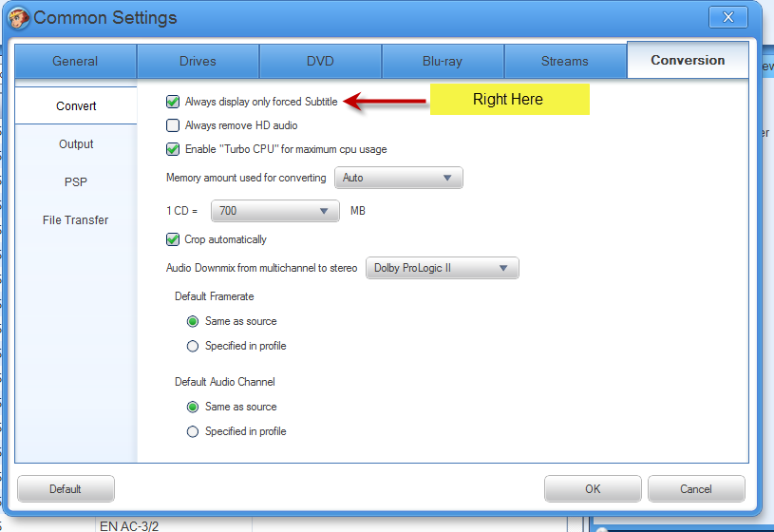Open the DVD tab
The height and width of the screenshot is (532, 774).
[x=320, y=61]
